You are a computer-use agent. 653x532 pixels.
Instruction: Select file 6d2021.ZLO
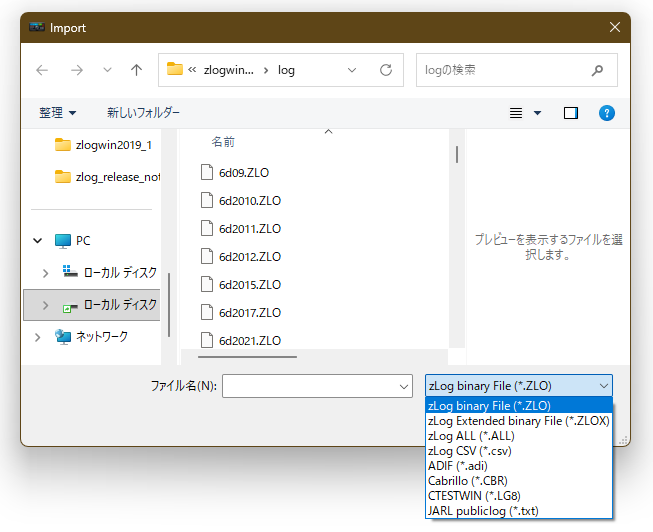[x=241, y=340]
